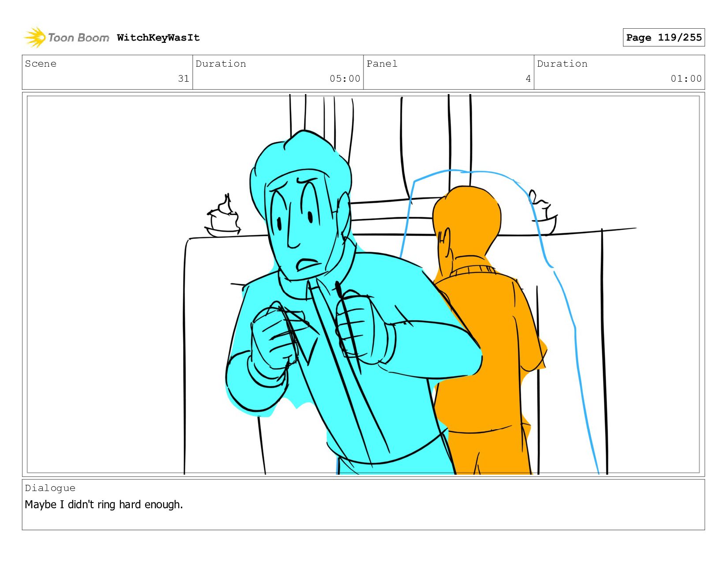The width and height of the screenshot is (728, 563).
Task: Click the dialogue line "Maybe I didn't ring hard enough."
Action: 104,504
